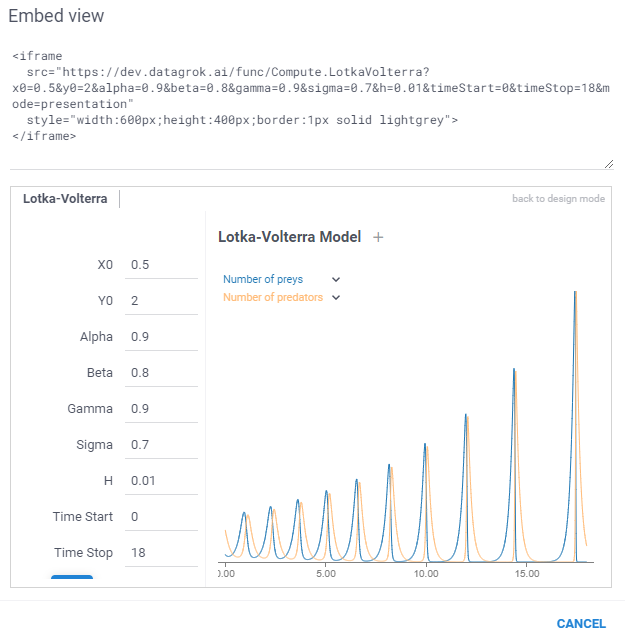Image resolution: width=625 pixels, height=643 pixels.
Task: Expand the Number of predators dropdown
Action: pos(336,297)
